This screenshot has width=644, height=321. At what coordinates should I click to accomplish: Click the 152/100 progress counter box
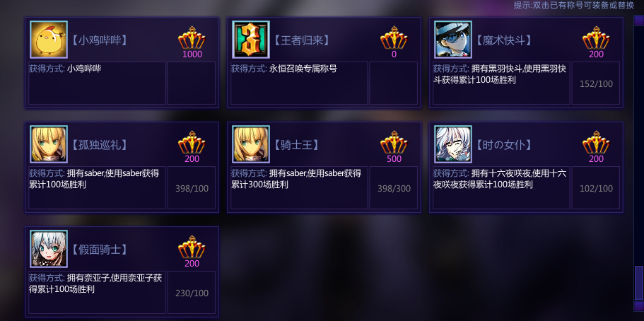click(596, 83)
